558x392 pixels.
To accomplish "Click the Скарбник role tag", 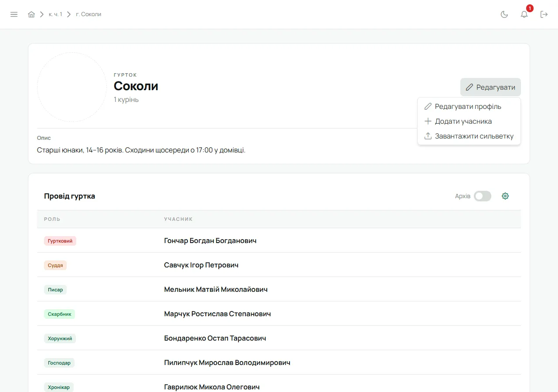I will click(59, 314).
